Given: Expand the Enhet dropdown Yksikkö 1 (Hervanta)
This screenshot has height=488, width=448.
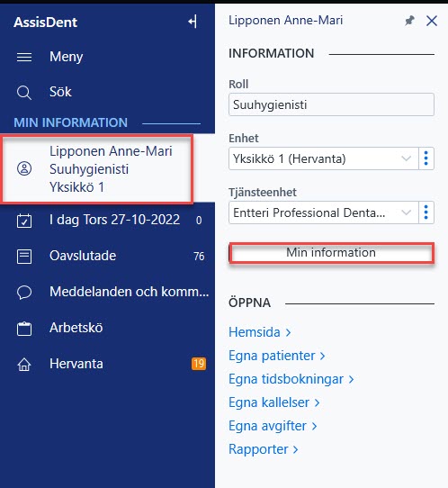Looking at the screenshot, I should tap(323, 158).
